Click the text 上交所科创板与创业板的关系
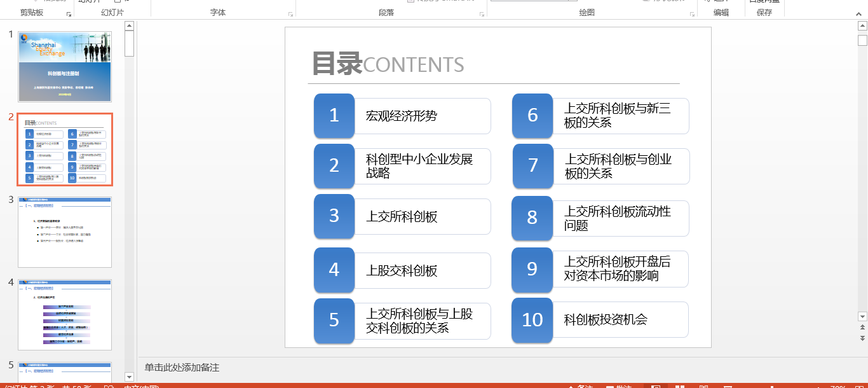Screen dimensions: 868x388 [x=618, y=166]
